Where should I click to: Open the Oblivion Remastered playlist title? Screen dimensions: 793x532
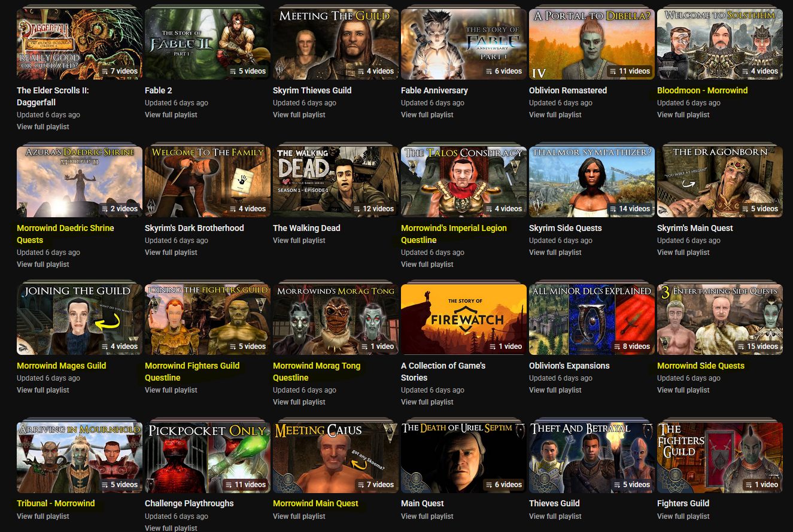[567, 90]
